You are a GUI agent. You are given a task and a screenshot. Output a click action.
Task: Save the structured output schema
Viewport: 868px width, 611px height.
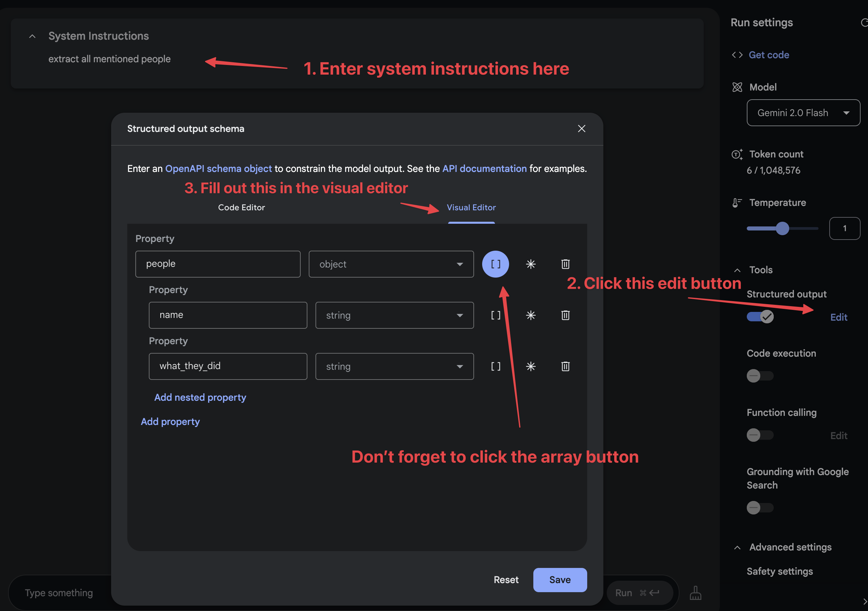pyautogui.click(x=560, y=580)
